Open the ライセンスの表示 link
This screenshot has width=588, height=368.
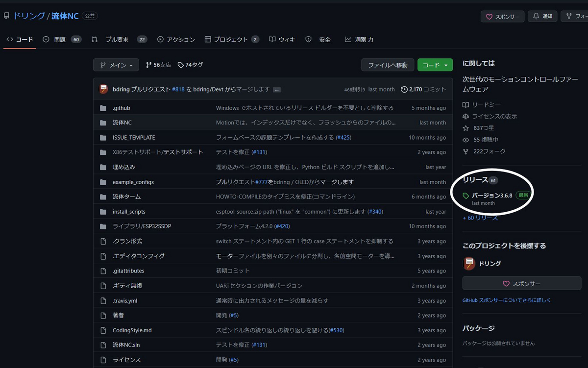tap(490, 116)
